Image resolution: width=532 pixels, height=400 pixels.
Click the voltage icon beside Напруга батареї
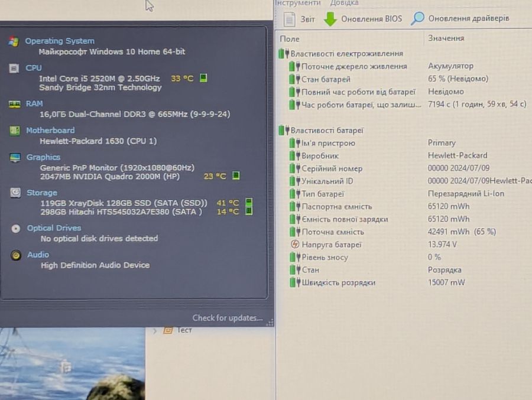295,244
